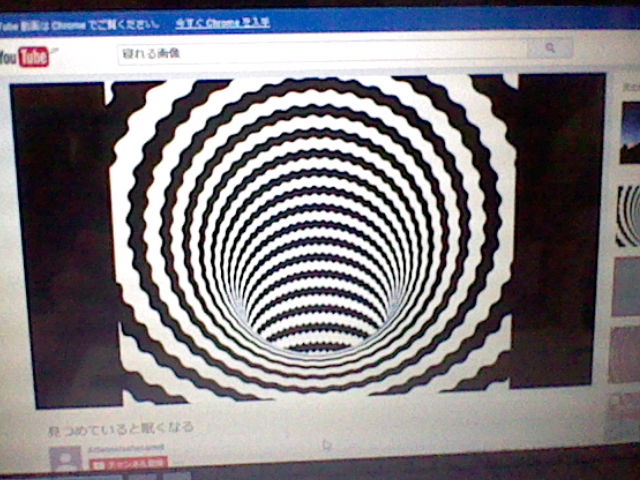Open the top mountain-sky suggested video thumbnail
640x480 pixels.
click(x=630, y=133)
